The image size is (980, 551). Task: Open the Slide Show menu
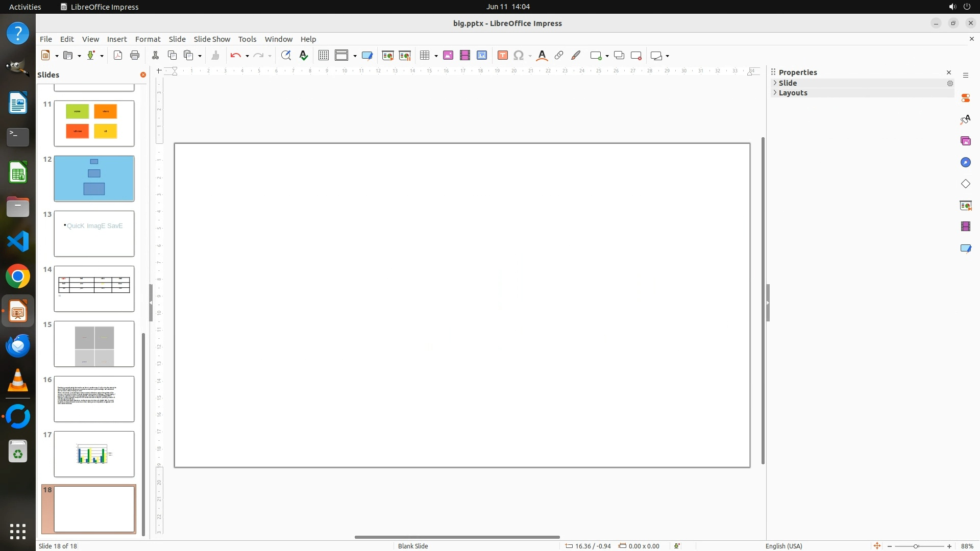tap(212, 39)
